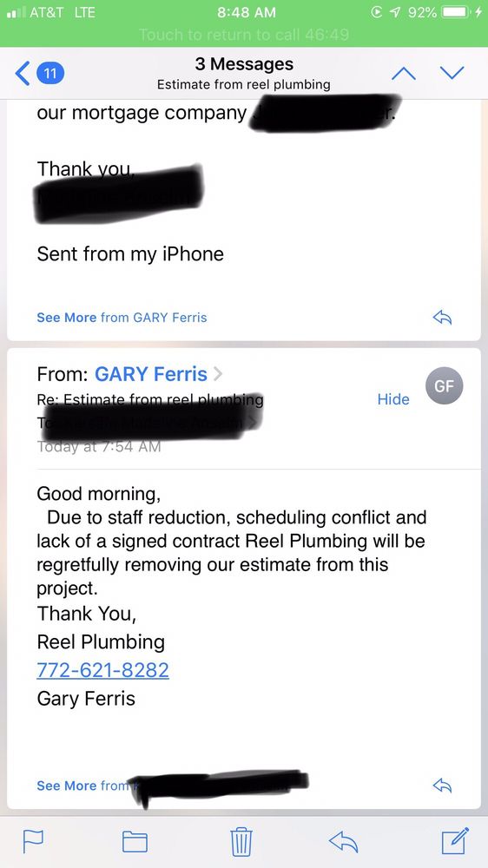
Task: Flag this email using the flag icon
Action: (33, 841)
